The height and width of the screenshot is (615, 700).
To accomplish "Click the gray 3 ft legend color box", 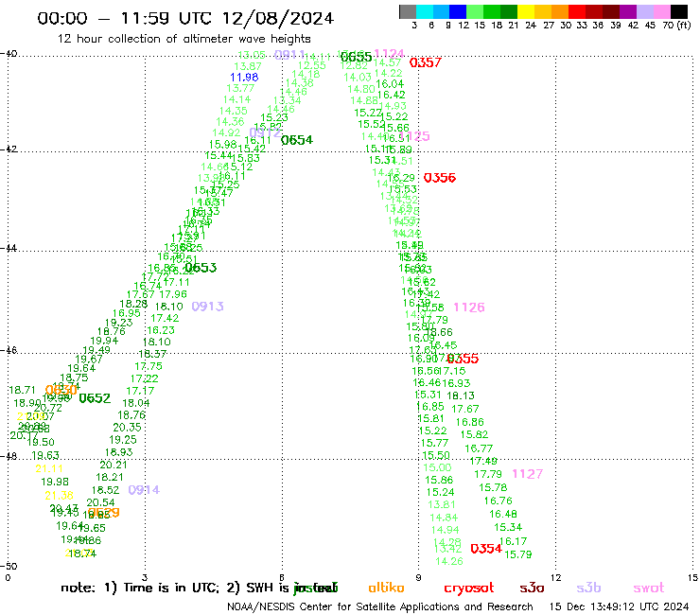I will [408, 11].
